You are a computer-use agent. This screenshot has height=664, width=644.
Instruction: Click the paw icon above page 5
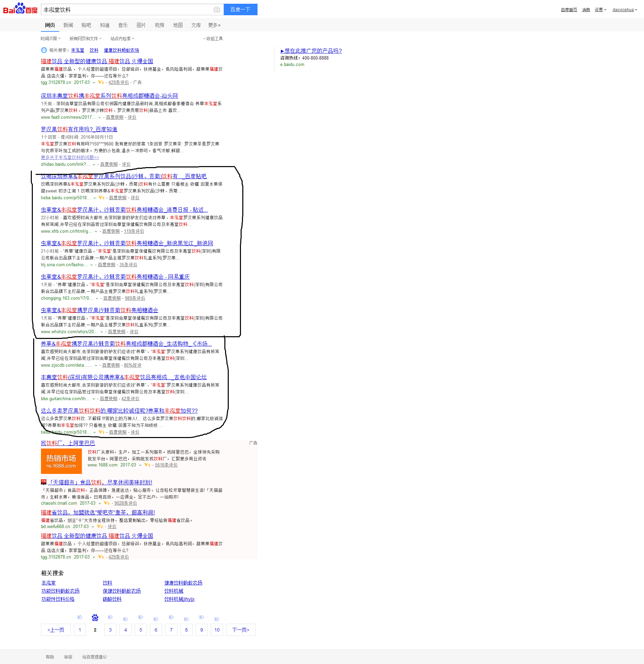(x=141, y=617)
